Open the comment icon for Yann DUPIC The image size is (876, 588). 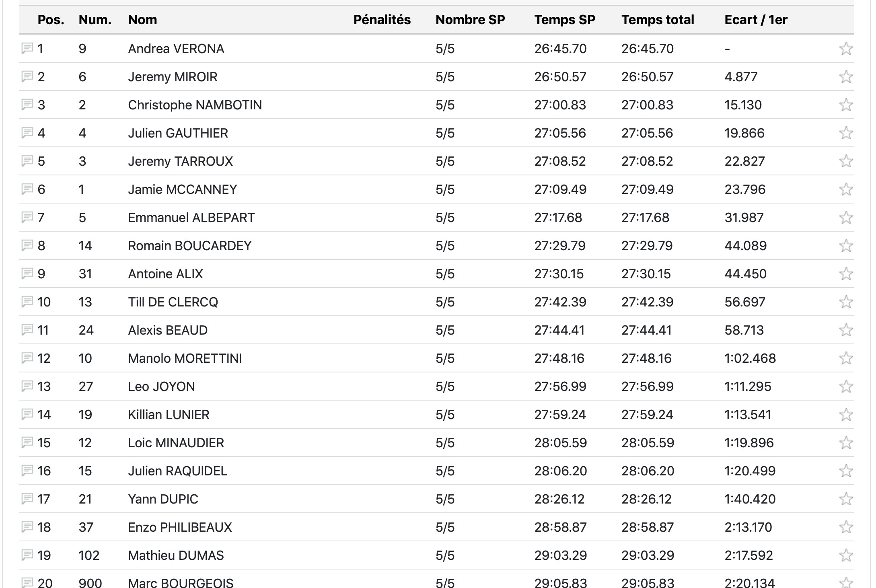coord(27,499)
